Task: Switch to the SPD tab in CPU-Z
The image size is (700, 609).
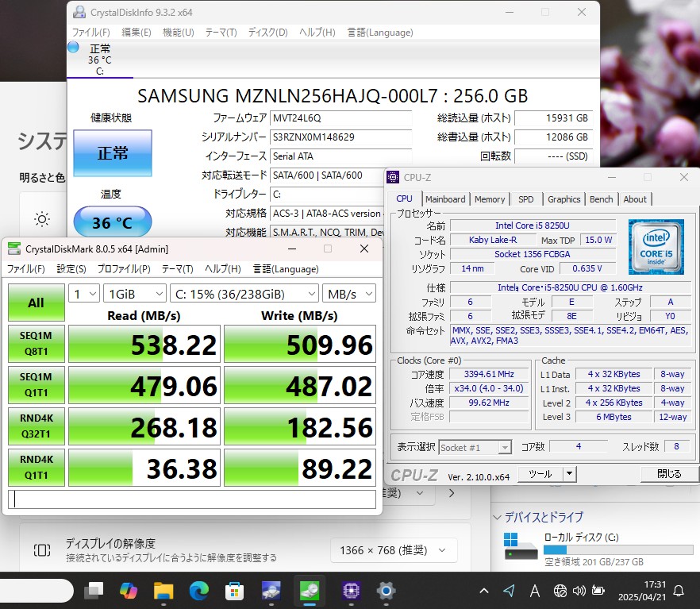Action: pyautogui.click(x=526, y=199)
